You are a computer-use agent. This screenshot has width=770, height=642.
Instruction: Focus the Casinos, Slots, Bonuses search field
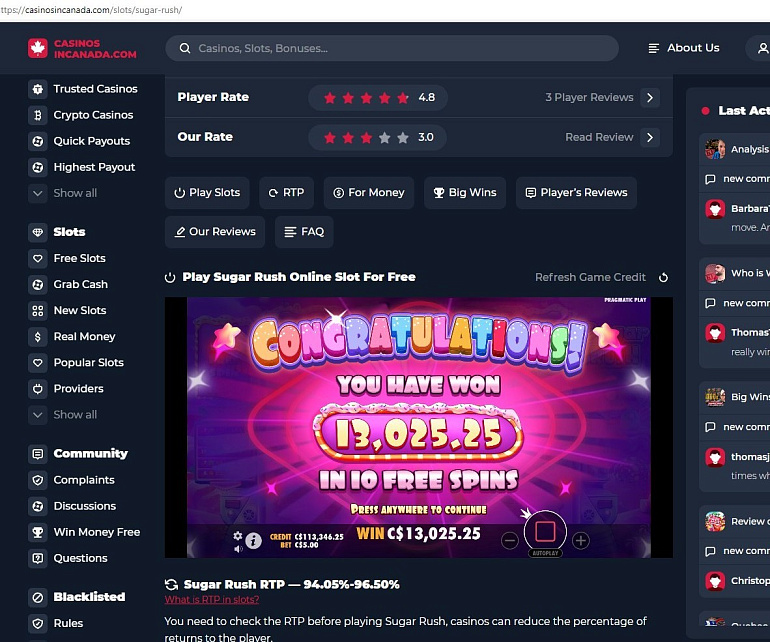(x=392, y=48)
